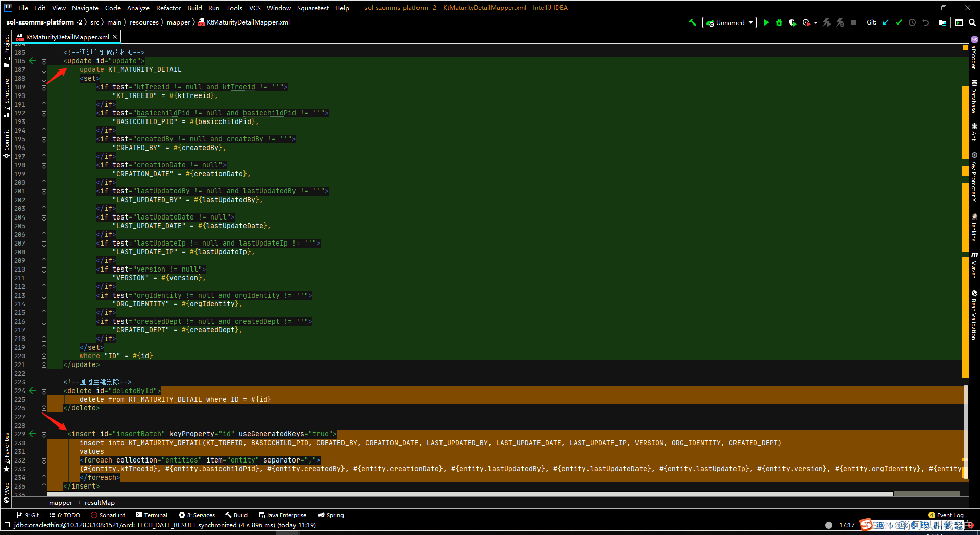Open the Services tool window
Image resolution: width=980 pixels, height=535 pixels.
pos(197,515)
